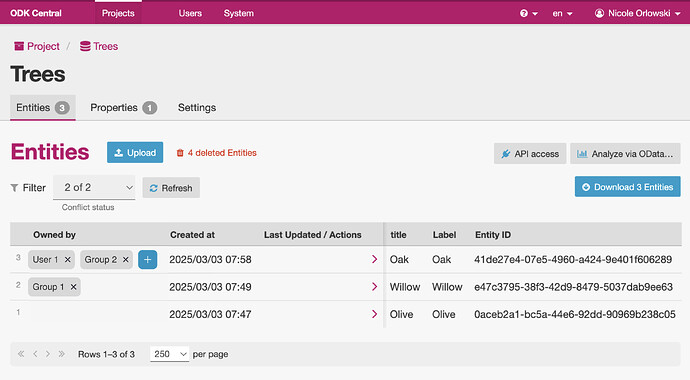Click created date 2025/03/03 07:58
The height and width of the screenshot is (380, 690).
click(x=210, y=259)
